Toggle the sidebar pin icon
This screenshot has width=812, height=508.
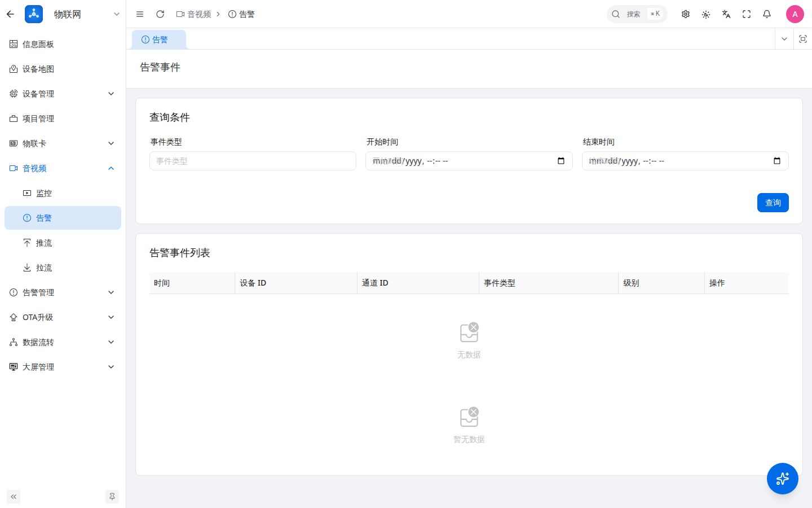click(x=112, y=497)
